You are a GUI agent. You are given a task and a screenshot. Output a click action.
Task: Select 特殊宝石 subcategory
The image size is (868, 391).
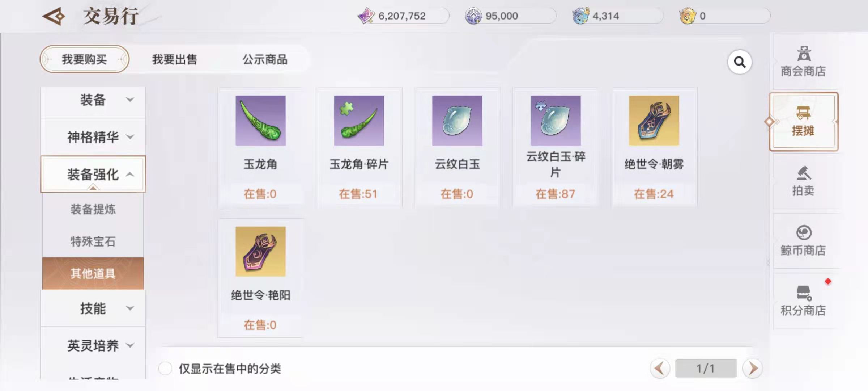click(x=93, y=241)
